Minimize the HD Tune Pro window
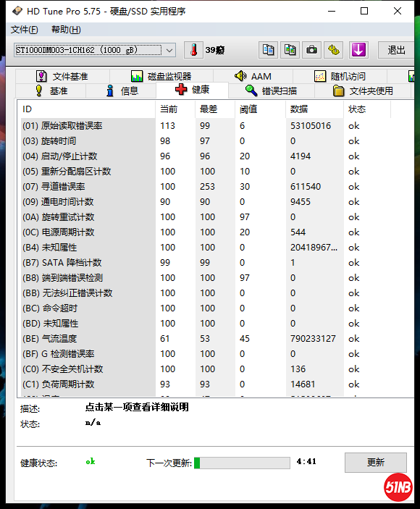 pyautogui.click(x=332, y=11)
